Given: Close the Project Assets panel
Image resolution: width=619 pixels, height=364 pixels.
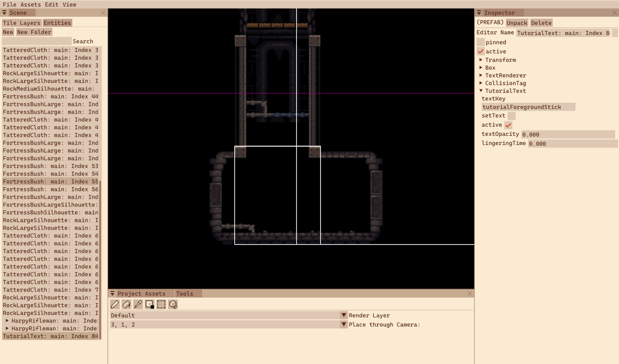Looking at the screenshot, I should [470, 293].
